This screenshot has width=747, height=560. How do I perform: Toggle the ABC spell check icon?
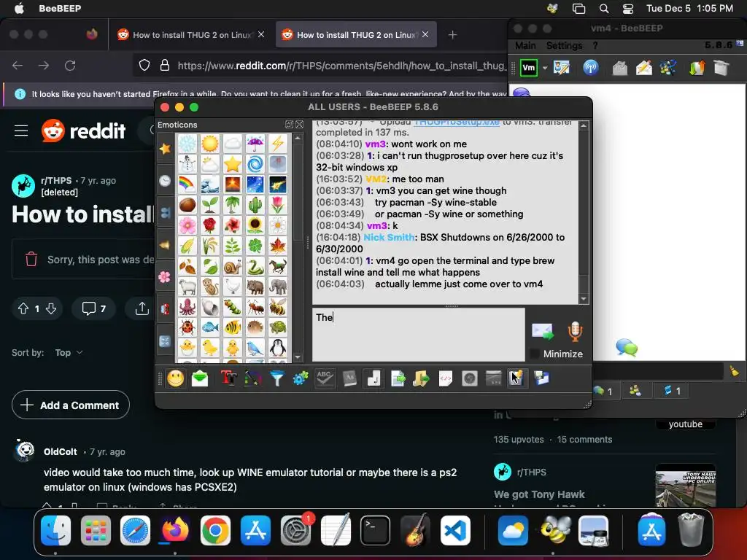pyautogui.click(x=325, y=378)
